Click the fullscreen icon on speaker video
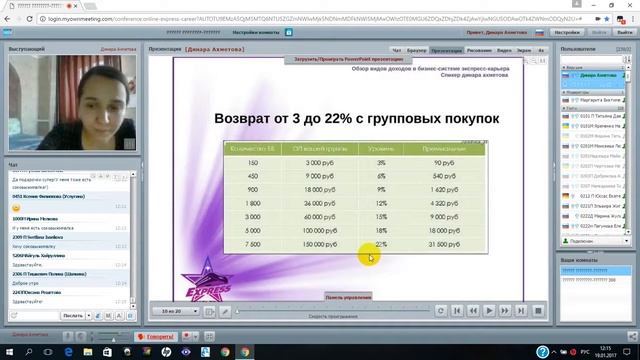The image size is (640, 360). point(129,143)
